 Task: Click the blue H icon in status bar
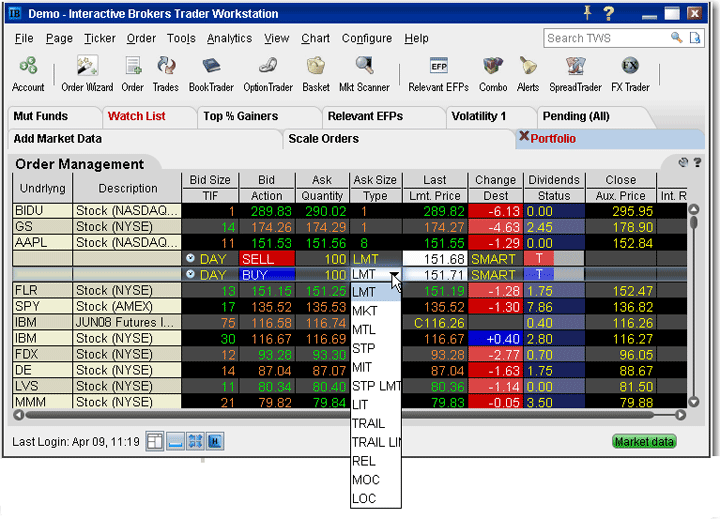[x=215, y=441]
